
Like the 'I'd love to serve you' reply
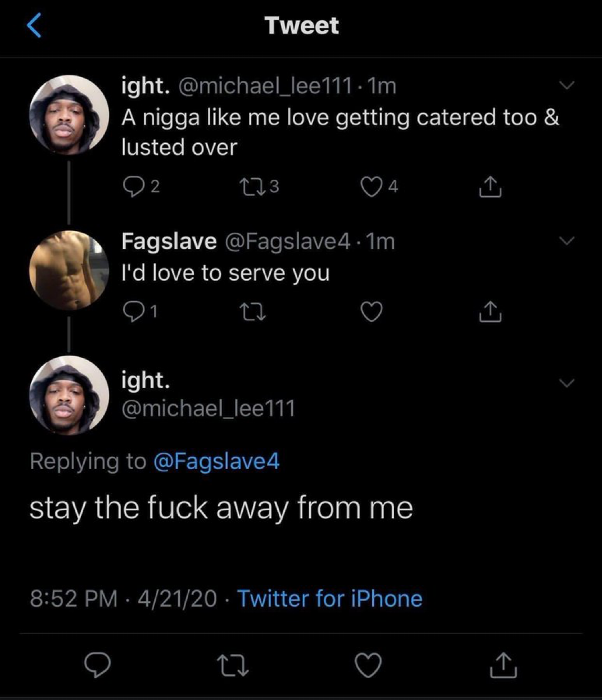371,312
